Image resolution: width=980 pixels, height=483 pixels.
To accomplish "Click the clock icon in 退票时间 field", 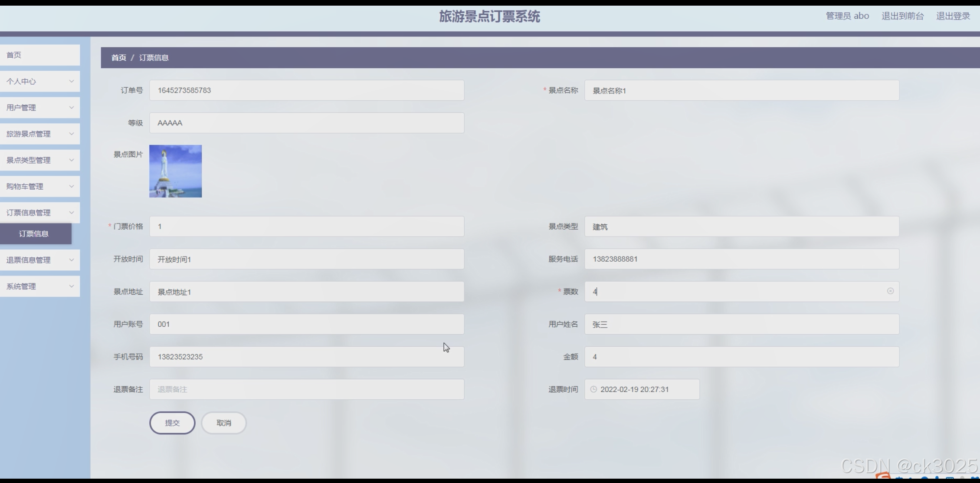I will click(x=593, y=389).
